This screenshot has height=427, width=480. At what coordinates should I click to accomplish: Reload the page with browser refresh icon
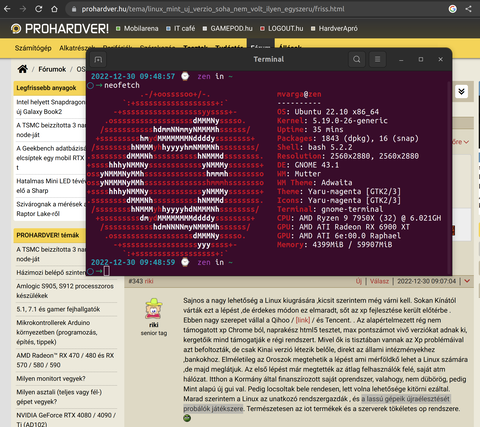pyautogui.click(x=39, y=9)
